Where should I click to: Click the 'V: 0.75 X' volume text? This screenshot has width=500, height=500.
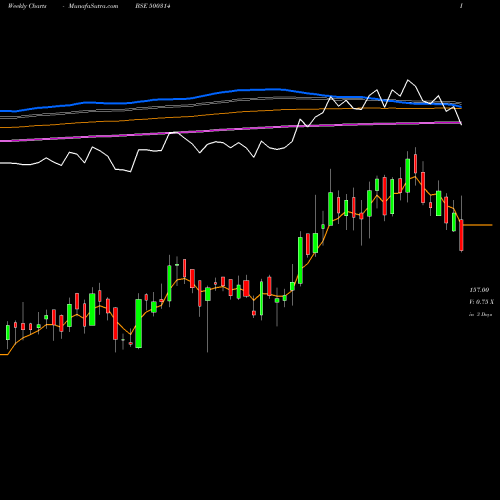482,302
